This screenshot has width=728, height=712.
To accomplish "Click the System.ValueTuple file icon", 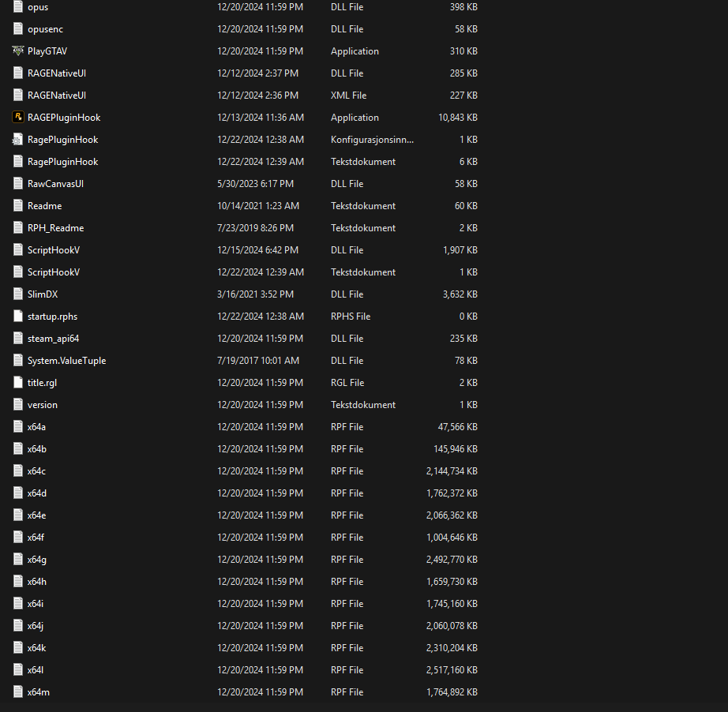I will (18, 361).
